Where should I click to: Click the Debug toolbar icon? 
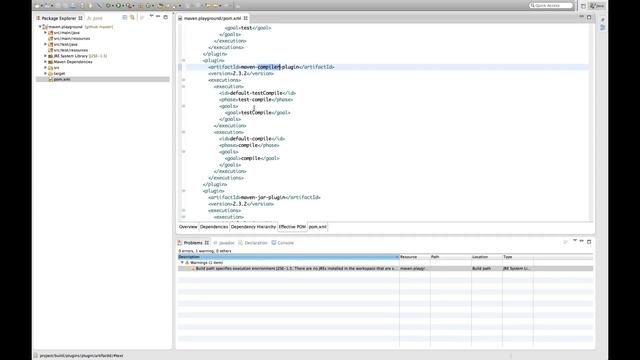click(108, 6)
